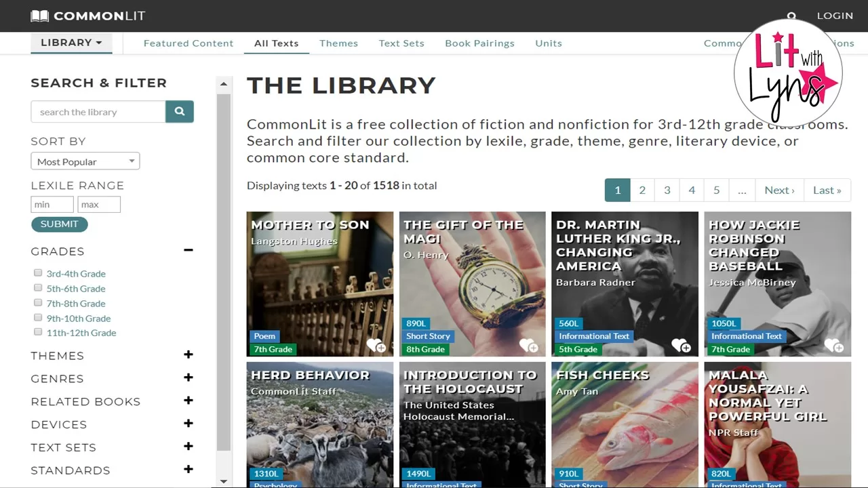
Task: Check the 3rd-4th Grade checkbox
Action: [x=38, y=273]
